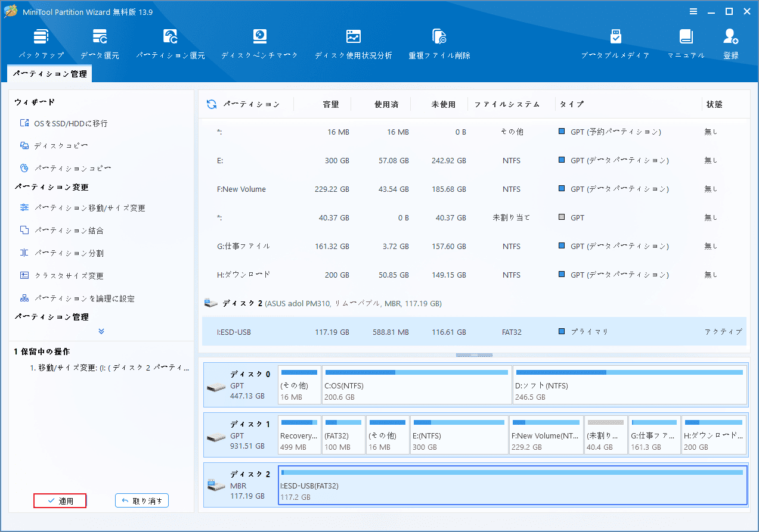Select パーティション移動/サイズ変更 option
The height and width of the screenshot is (532, 759).
point(82,208)
